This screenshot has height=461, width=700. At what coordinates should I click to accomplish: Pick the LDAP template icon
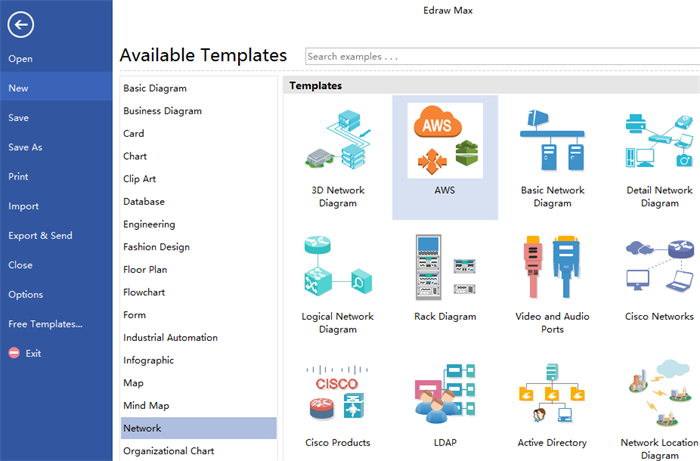pos(445,394)
